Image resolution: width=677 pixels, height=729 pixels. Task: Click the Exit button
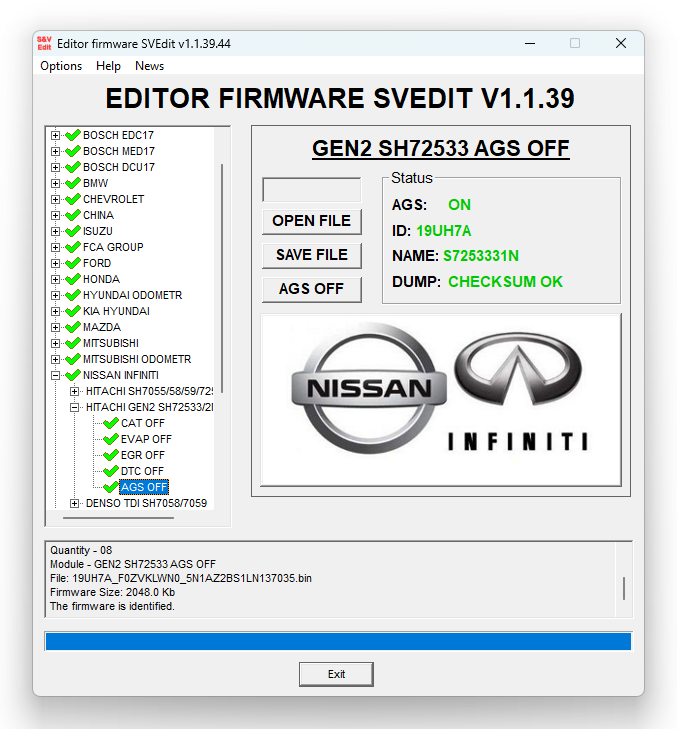[x=336, y=674]
